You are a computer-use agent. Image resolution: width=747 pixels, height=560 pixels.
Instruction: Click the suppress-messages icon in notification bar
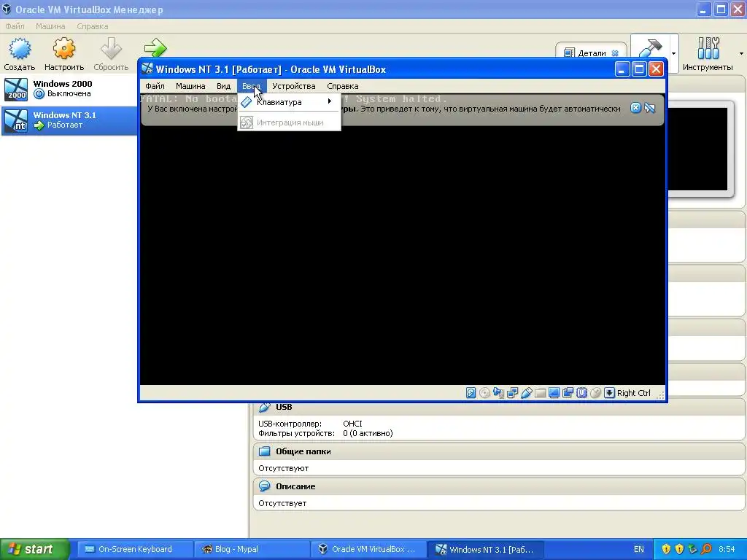[x=650, y=108]
